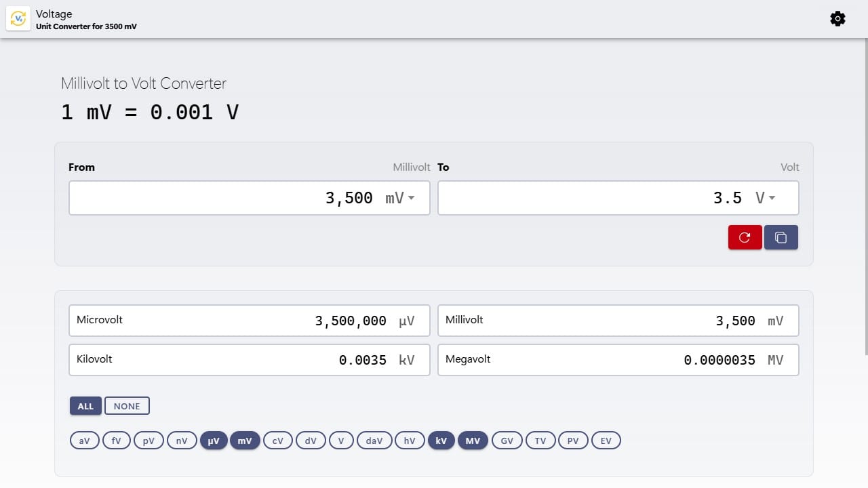Select the Microvolt result field
Image resolution: width=868 pixels, height=488 pixels.
[249, 320]
